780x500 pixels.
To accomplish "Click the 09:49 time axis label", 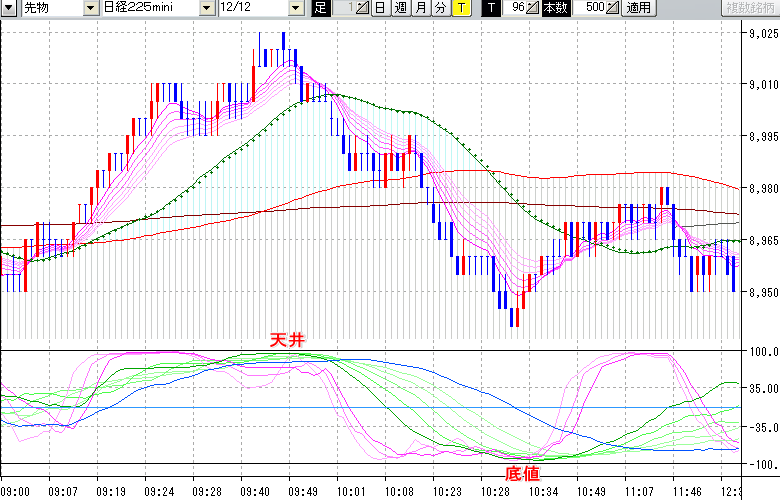I will click(303, 492).
